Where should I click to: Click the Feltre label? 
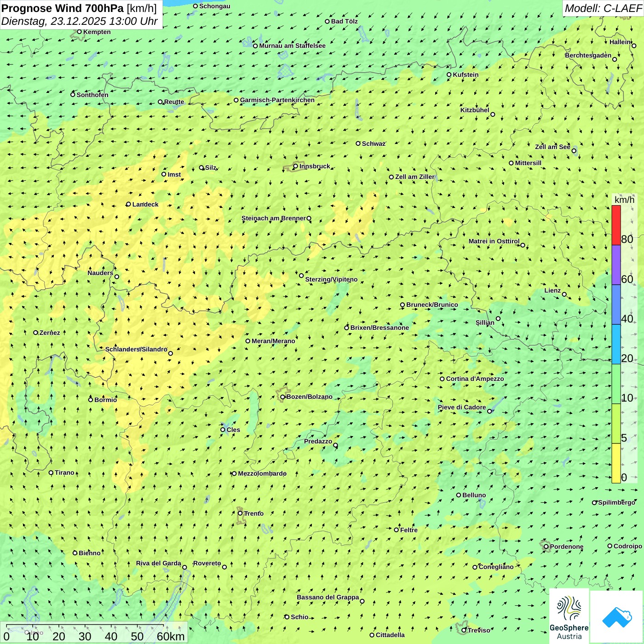(409, 530)
